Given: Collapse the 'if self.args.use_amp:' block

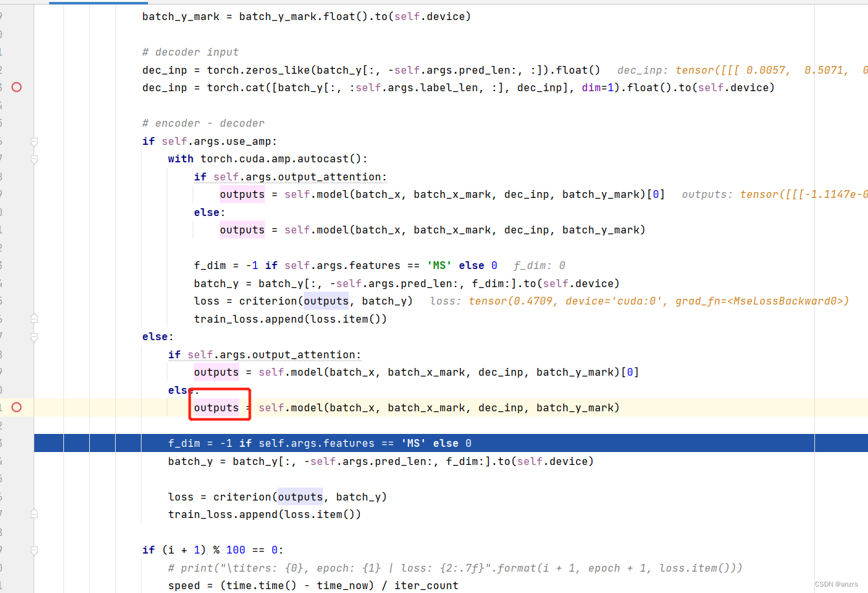Looking at the screenshot, I should click(x=34, y=141).
